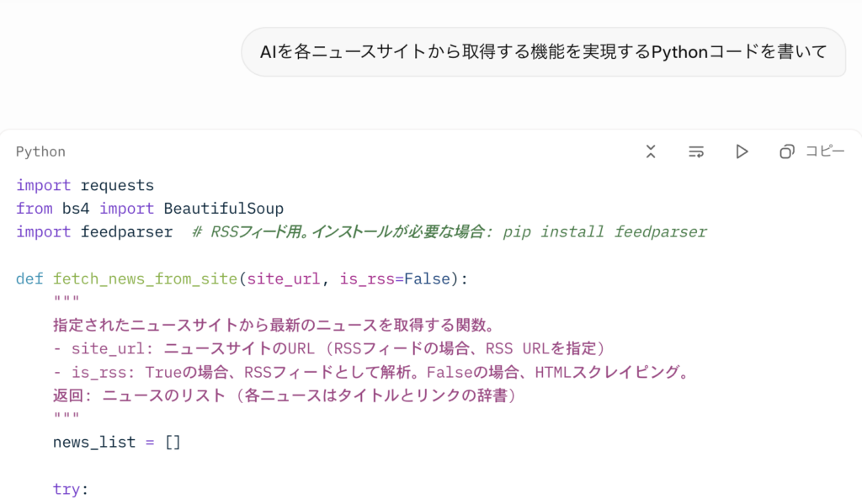
Task: Click 'BeautifulSoup' in the bs4 import line
Action: [224, 208]
